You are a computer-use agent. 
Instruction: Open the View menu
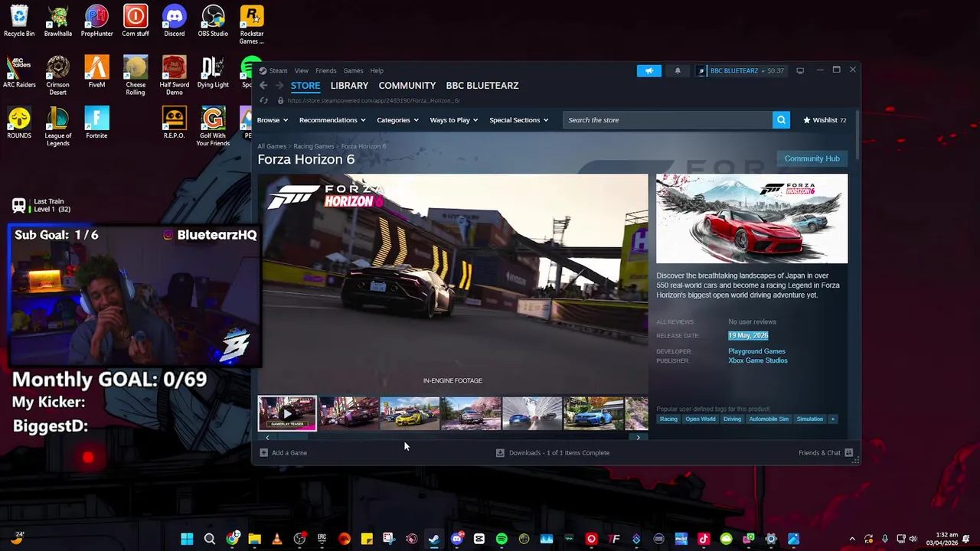tap(302, 70)
